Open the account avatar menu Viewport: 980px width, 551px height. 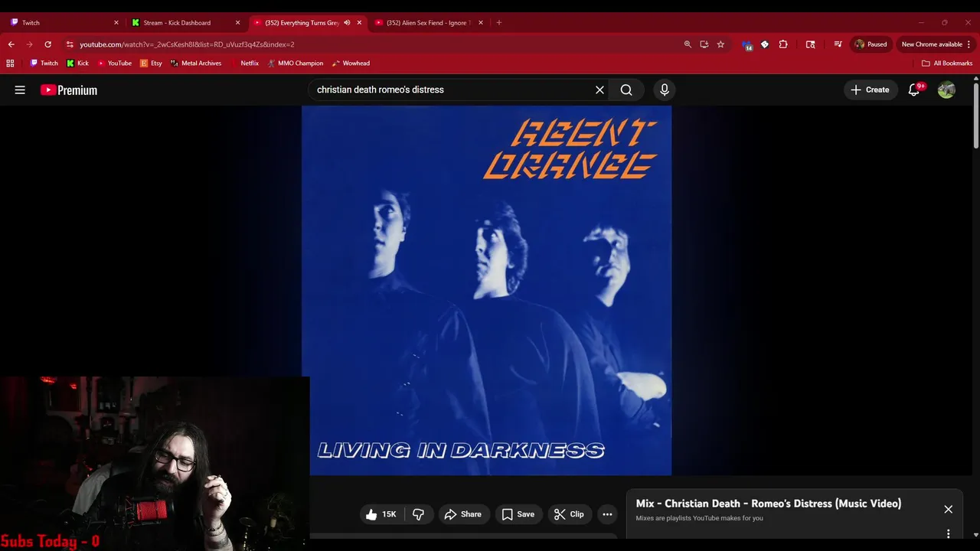click(x=946, y=90)
